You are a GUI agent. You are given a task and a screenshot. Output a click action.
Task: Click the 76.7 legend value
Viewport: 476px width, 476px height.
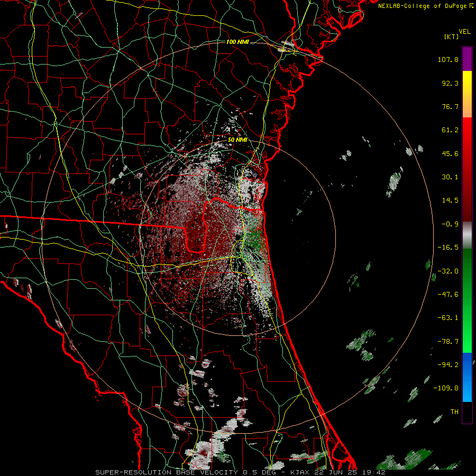coord(450,106)
